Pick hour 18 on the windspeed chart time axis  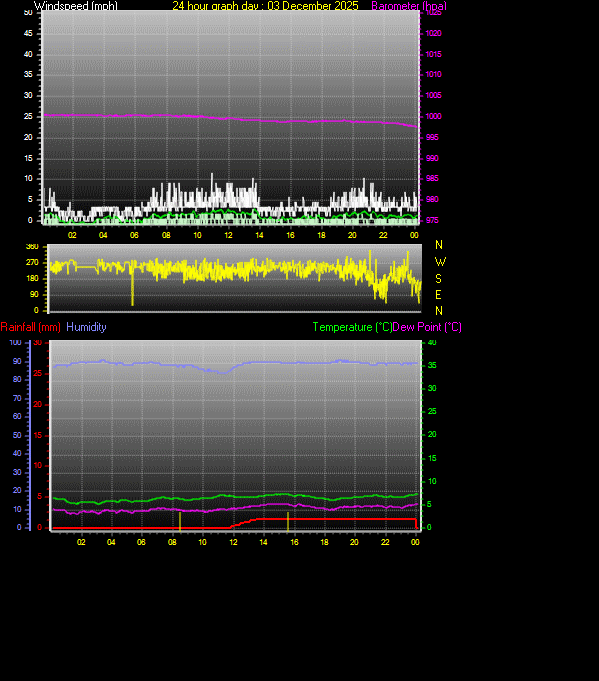click(x=321, y=235)
